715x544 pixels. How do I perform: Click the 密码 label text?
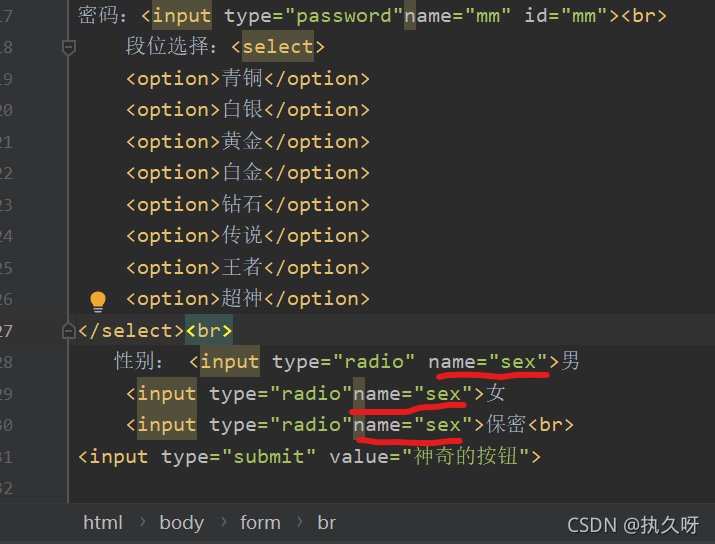(101, 16)
